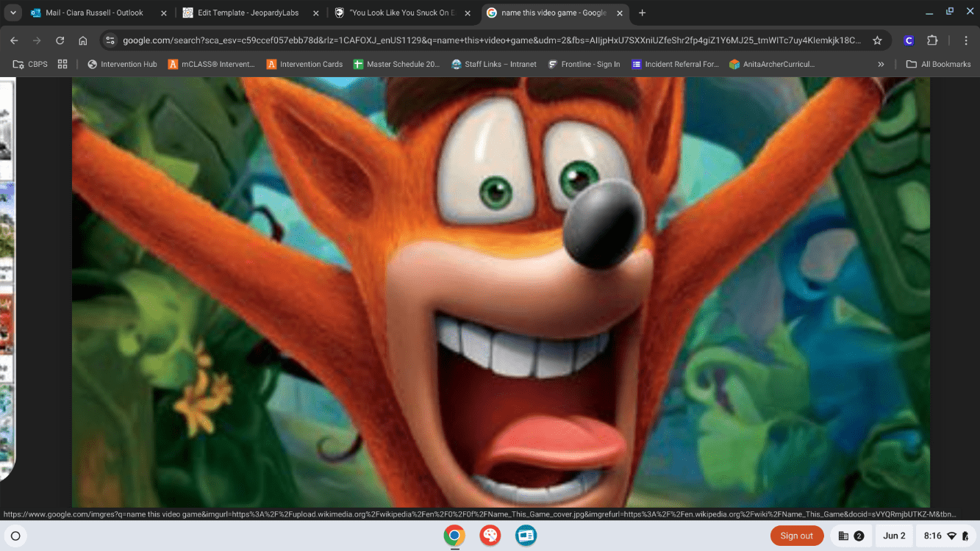
Task: Switch to the Edit Template - JeopardyLabs tab
Action: pos(250,12)
